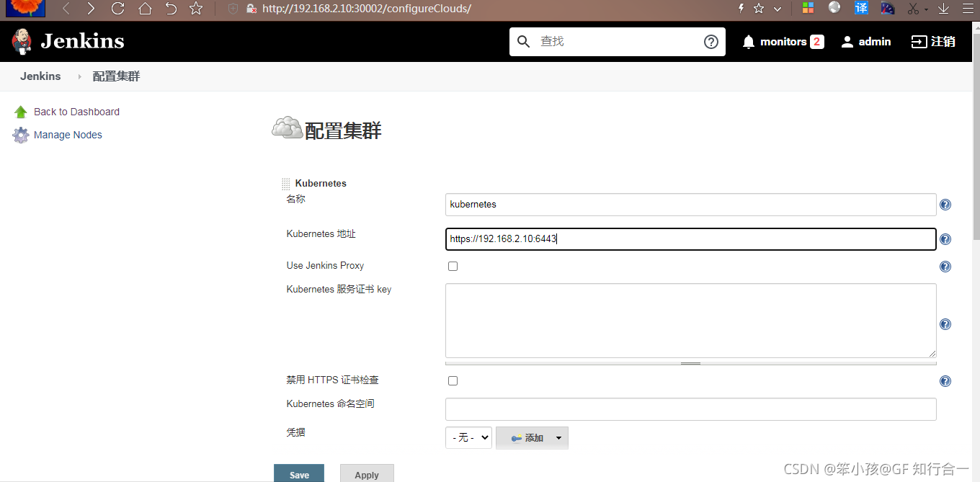The height and width of the screenshot is (482, 980).
Task: Open the scissors screenshot tool
Action: coord(914,9)
